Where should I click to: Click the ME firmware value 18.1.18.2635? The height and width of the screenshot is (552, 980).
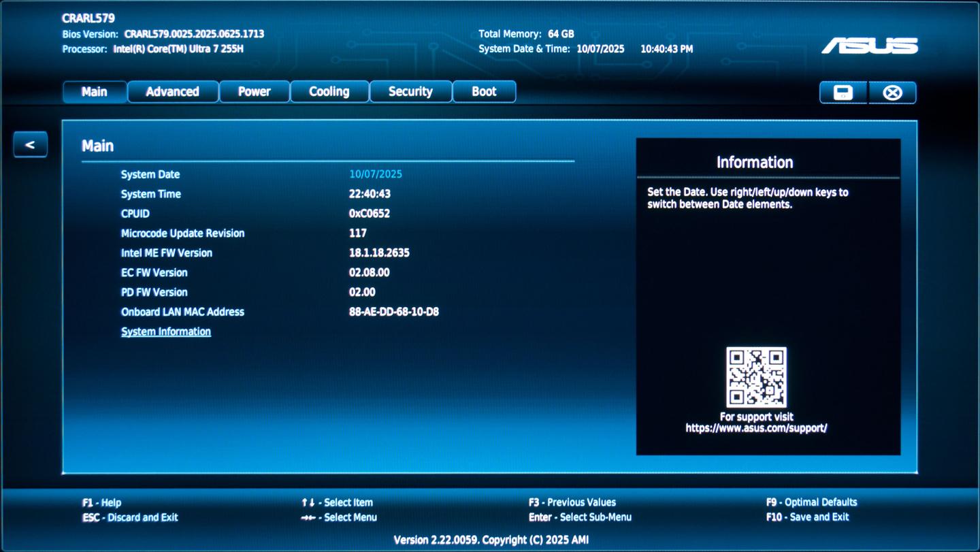379,253
